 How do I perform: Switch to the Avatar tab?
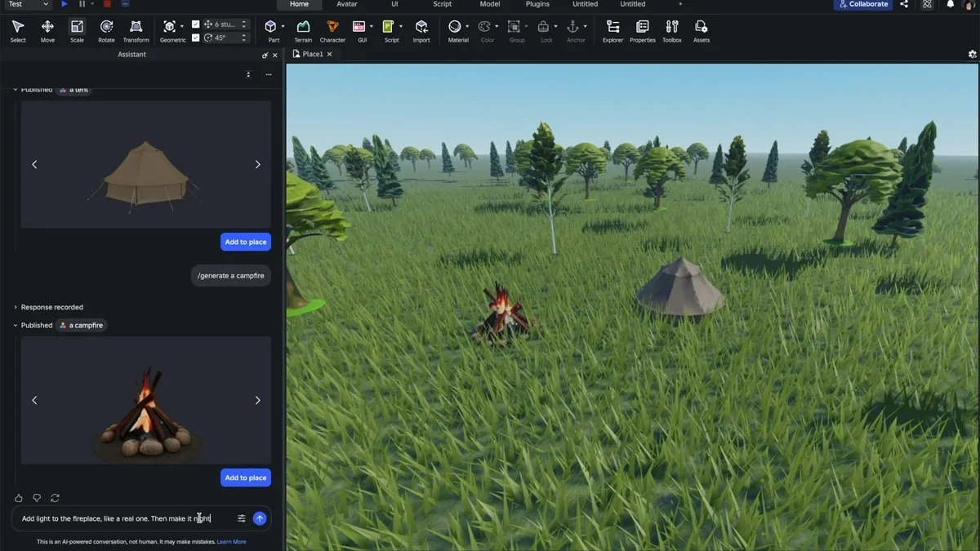(x=346, y=5)
